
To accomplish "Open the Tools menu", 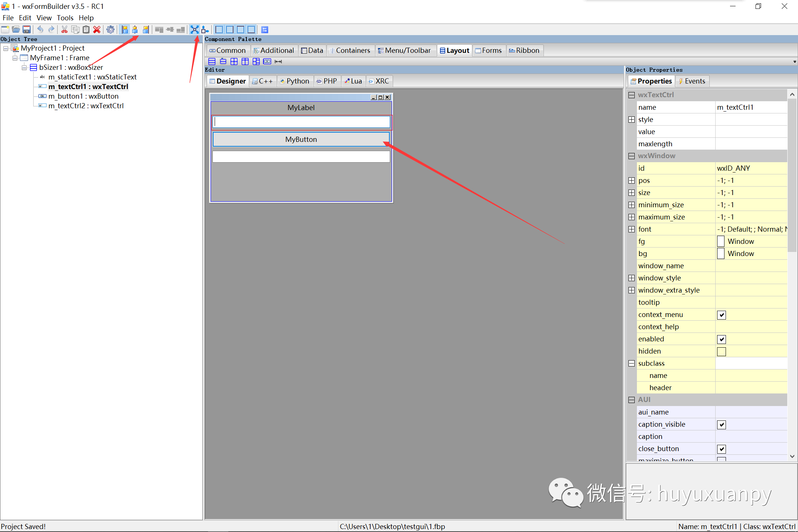I will [65, 18].
